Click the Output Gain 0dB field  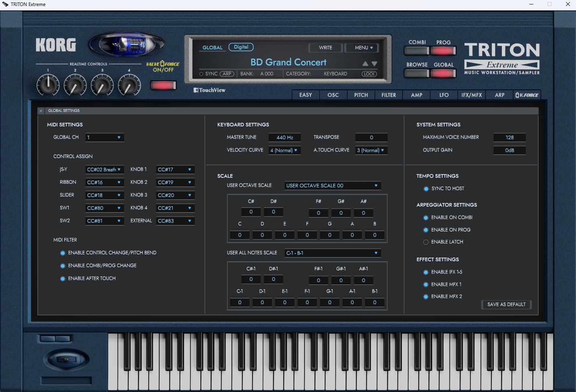tap(509, 150)
